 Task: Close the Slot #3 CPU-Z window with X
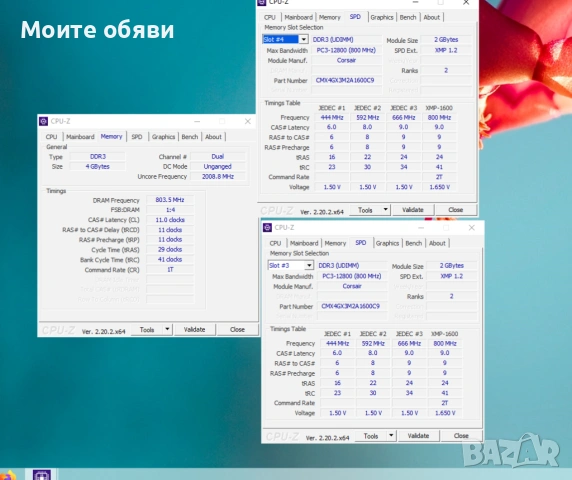(472, 228)
